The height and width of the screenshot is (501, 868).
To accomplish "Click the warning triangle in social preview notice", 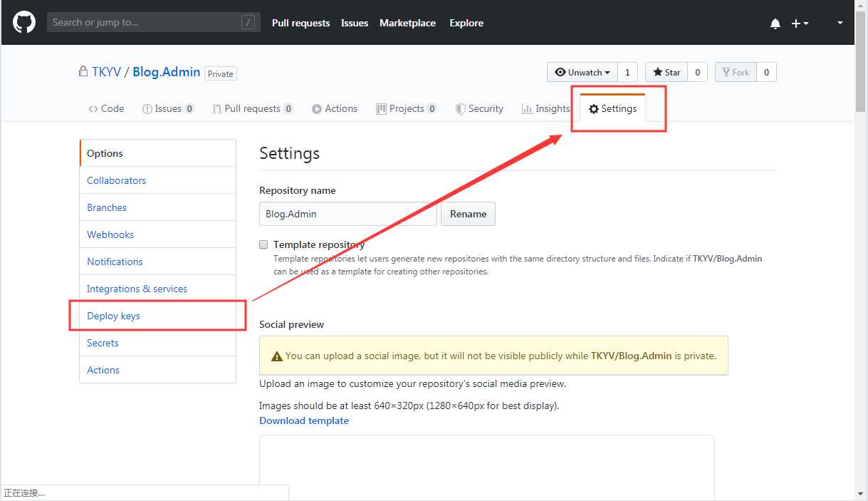I will (x=277, y=356).
